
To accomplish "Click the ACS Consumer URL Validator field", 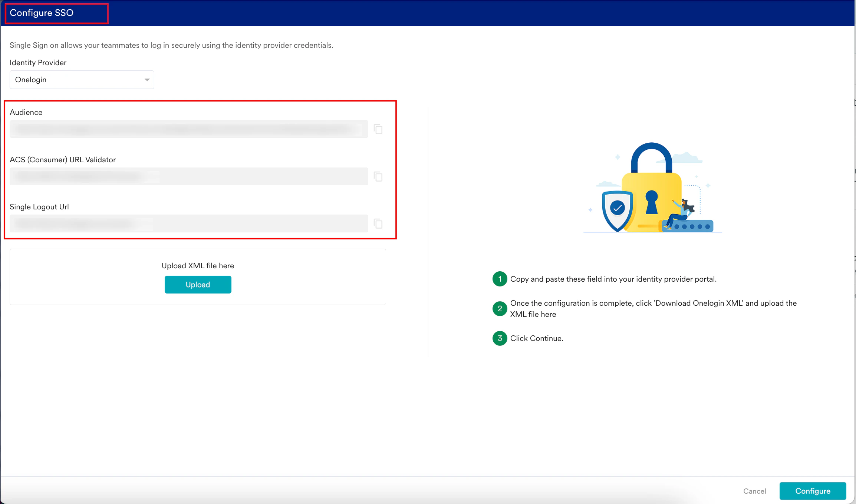I will 188,176.
